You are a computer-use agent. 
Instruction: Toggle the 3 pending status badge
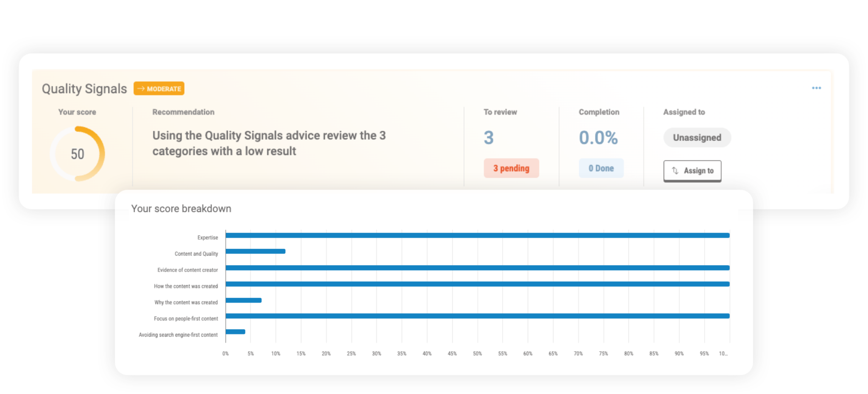[x=511, y=168]
